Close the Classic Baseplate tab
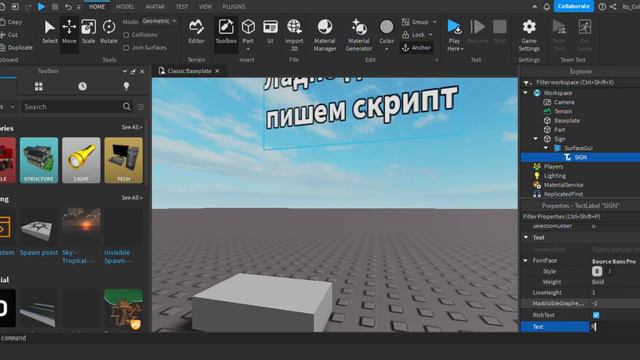This screenshot has width=640, height=360. [217, 71]
